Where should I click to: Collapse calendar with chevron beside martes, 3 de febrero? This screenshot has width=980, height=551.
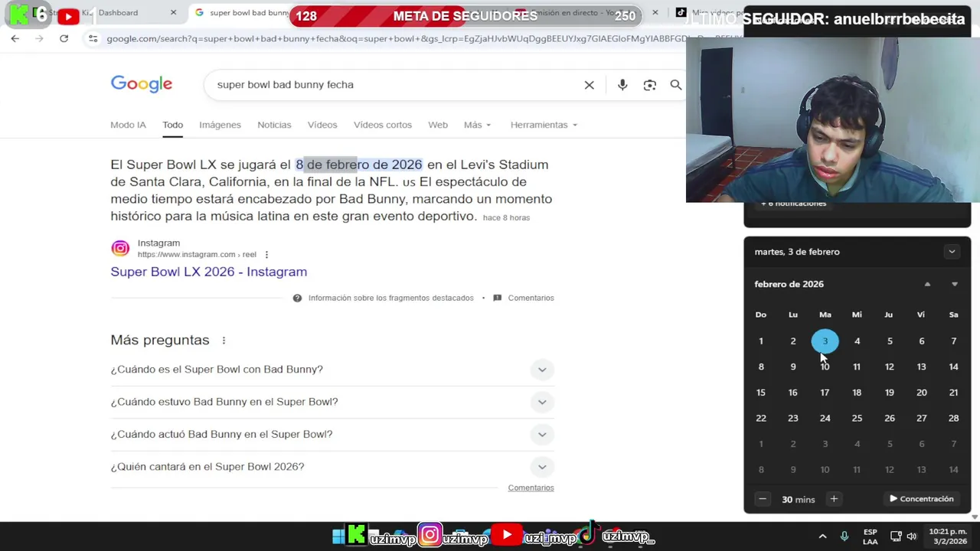pos(952,252)
